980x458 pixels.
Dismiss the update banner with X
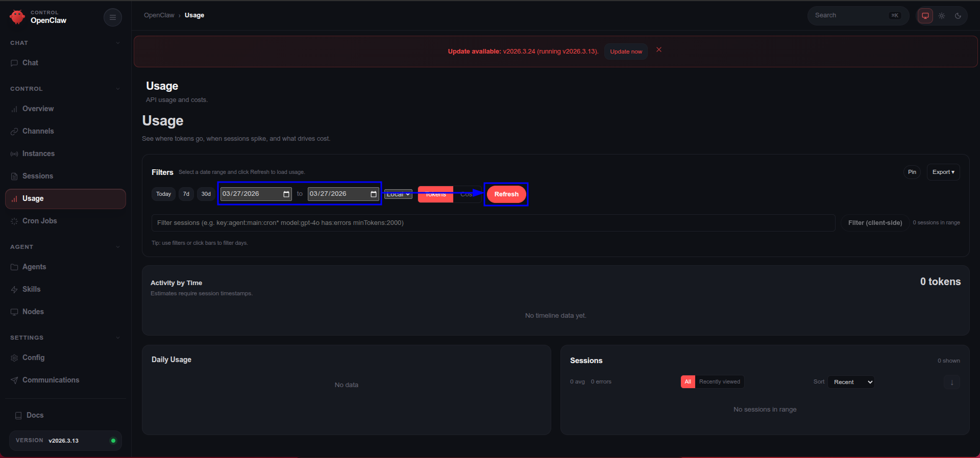pos(659,49)
